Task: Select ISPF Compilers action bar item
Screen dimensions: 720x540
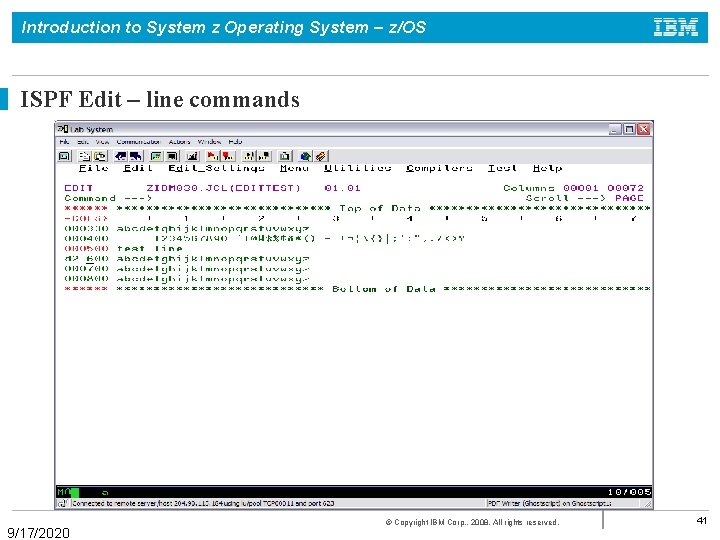Action: [x=439, y=168]
